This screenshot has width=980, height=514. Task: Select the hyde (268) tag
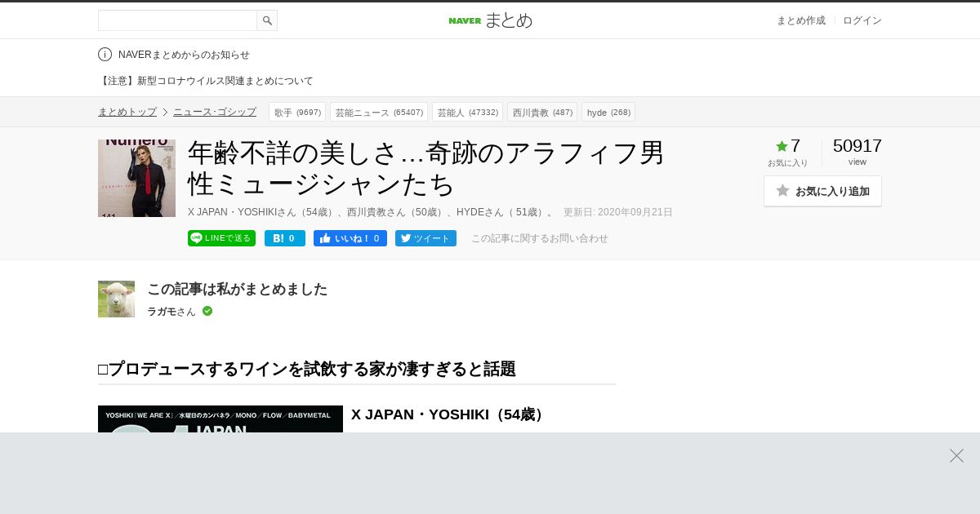click(608, 112)
